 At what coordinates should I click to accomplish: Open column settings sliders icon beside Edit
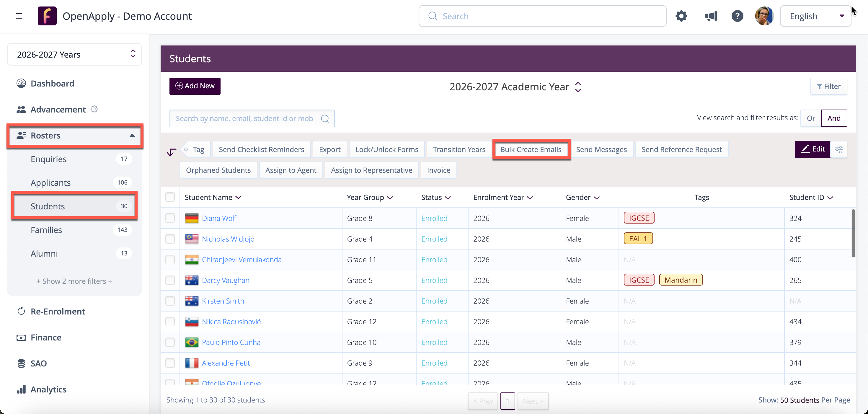point(838,149)
